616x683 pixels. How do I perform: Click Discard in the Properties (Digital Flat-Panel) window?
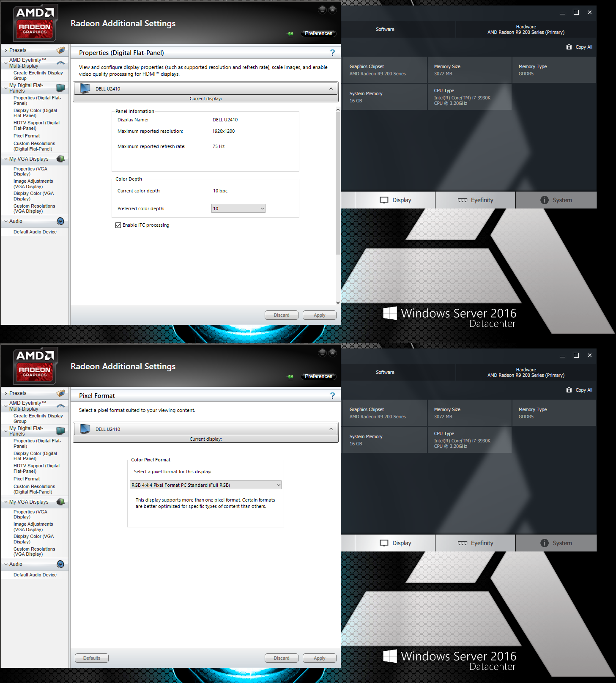(282, 315)
